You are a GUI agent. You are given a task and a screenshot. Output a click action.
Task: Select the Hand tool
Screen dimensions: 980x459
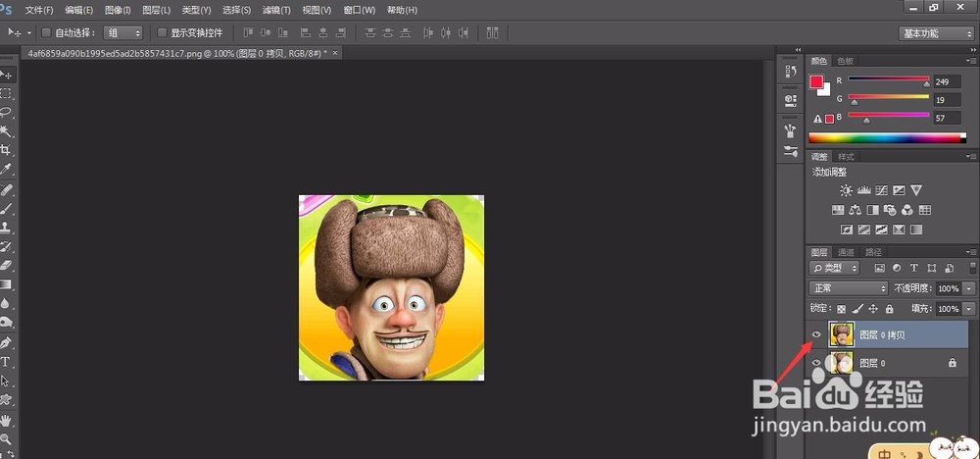click(x=6, y=420)
